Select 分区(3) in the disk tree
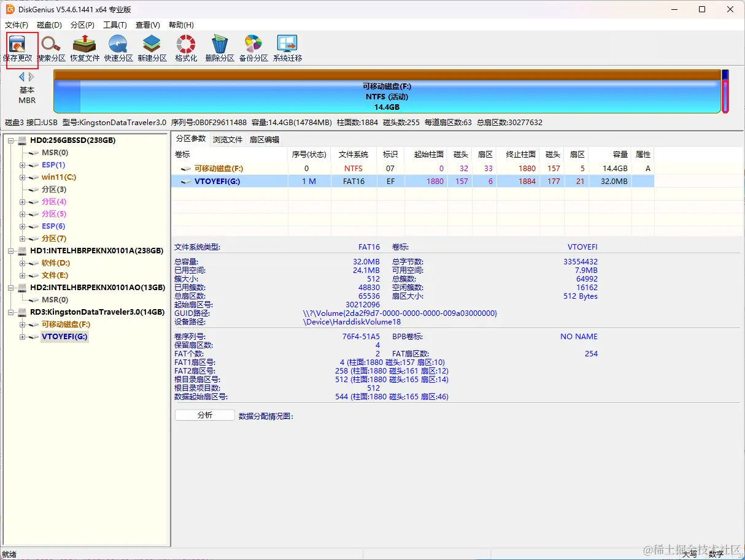Screen dimensions: 745x560 (54, 190)
